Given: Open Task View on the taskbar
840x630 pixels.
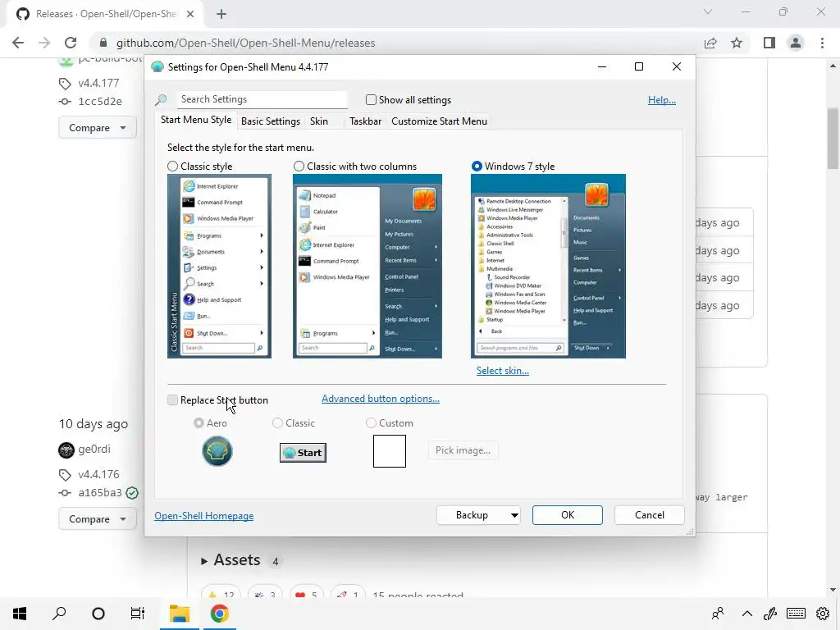Looking at the screenshot, I should 138,614.
